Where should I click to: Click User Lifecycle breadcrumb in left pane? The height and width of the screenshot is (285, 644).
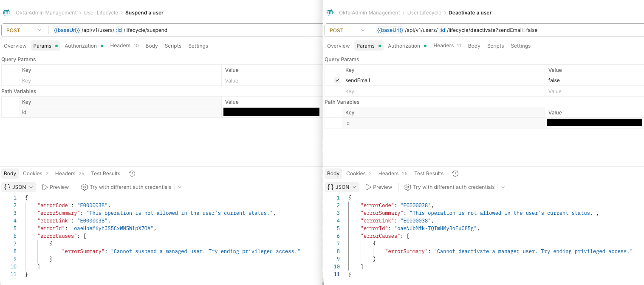101,13
